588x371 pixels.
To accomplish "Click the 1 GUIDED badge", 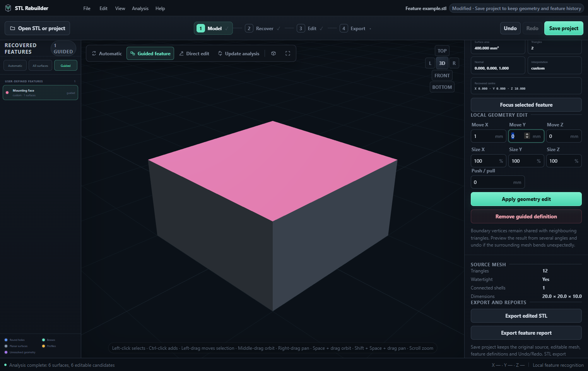I will point(63,48).
